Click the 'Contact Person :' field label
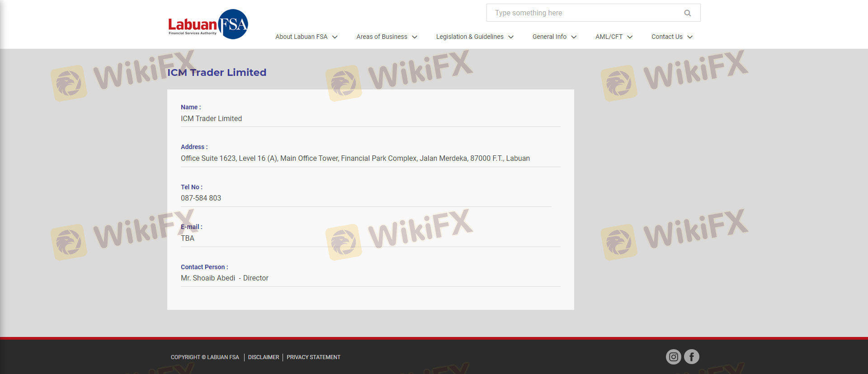Viewport: 868px width, 374px height. click(x=204, y=267)
